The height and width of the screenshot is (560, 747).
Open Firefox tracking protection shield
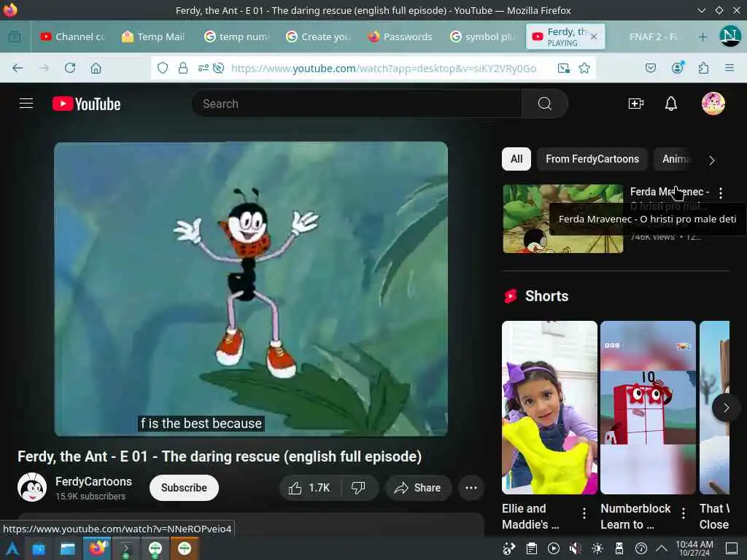pyautogui.click(x=163, y=68)
